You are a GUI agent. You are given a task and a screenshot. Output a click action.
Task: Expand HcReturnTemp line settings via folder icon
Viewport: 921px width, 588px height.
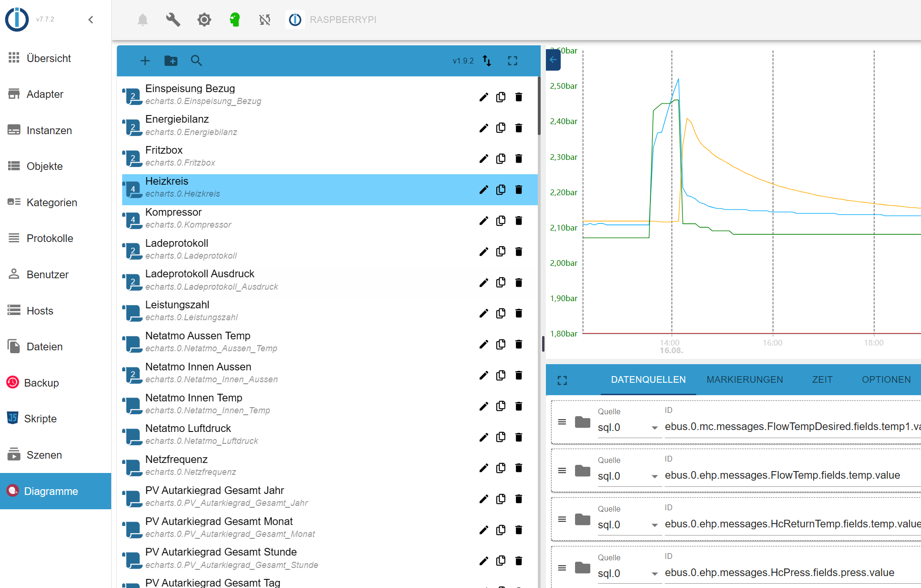(x=583, y=519)
